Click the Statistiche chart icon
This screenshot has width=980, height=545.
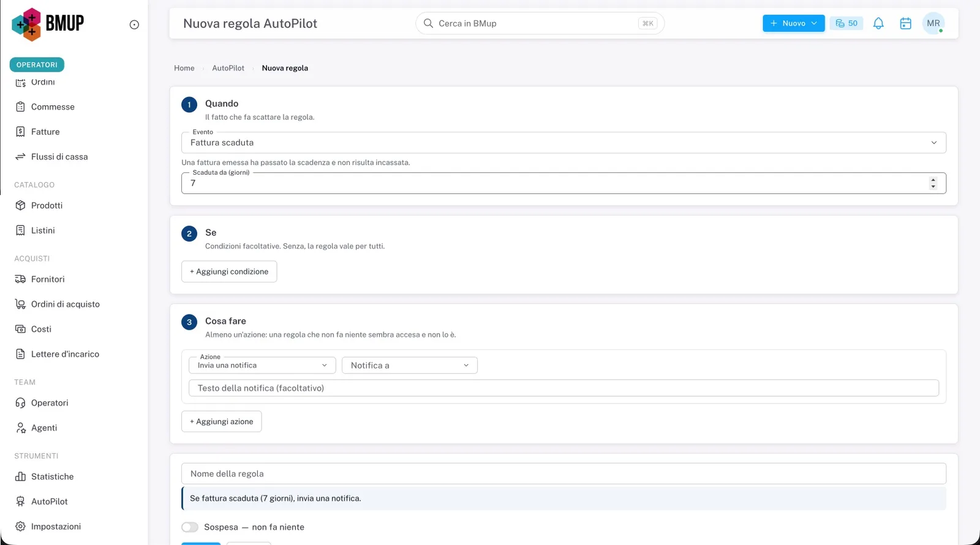(x=20, y=476)
